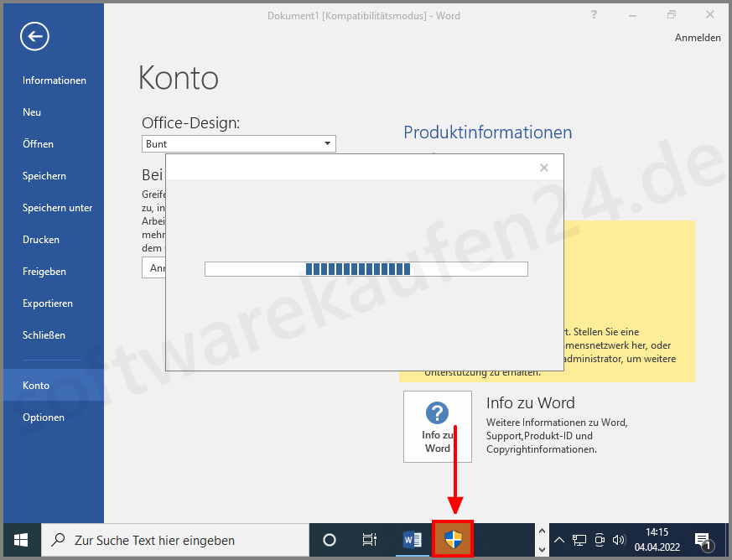Screen dimensions: 732x560
Task: Click the back arrow in the Konto view
Action: [x=34, y=36]
